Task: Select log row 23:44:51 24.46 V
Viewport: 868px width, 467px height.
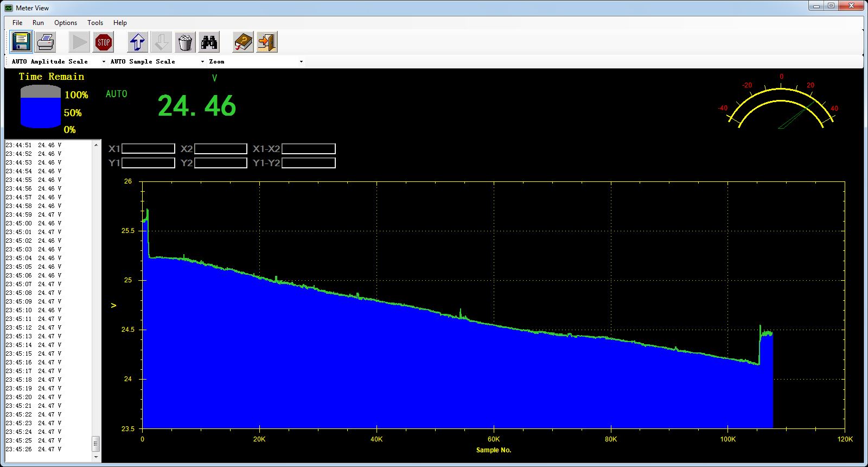Action: 34,146
